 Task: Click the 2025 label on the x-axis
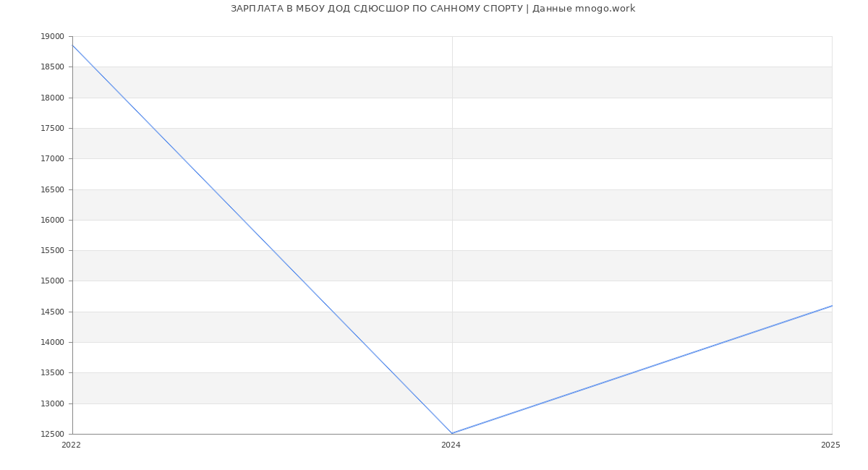coord(830,445)
